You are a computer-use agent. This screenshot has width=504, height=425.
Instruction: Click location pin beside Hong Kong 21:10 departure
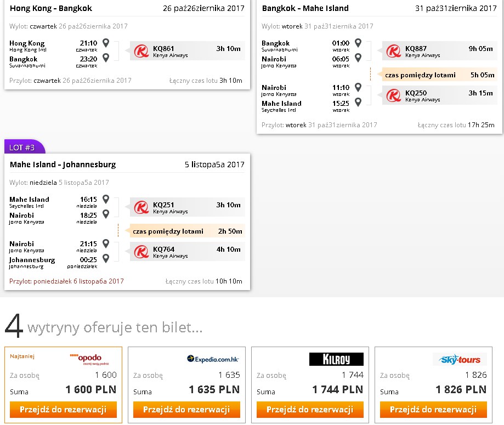pos(106,42)
